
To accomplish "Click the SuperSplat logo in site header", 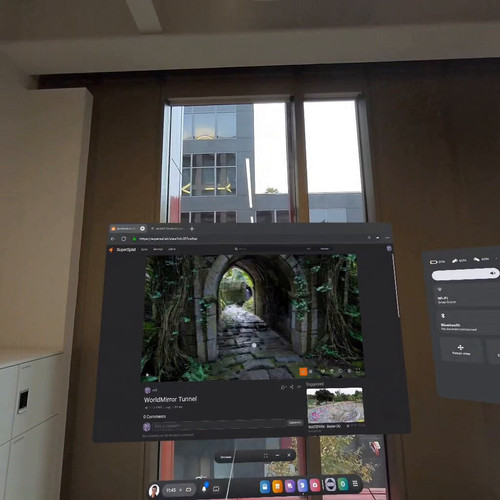I will [123, 250].
